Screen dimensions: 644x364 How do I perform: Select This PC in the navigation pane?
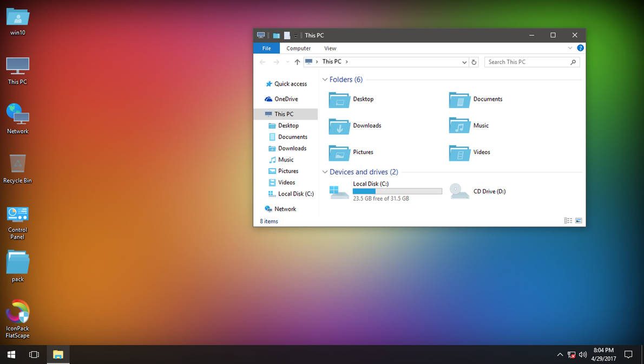pyautogui.click(x=286, y=114)
